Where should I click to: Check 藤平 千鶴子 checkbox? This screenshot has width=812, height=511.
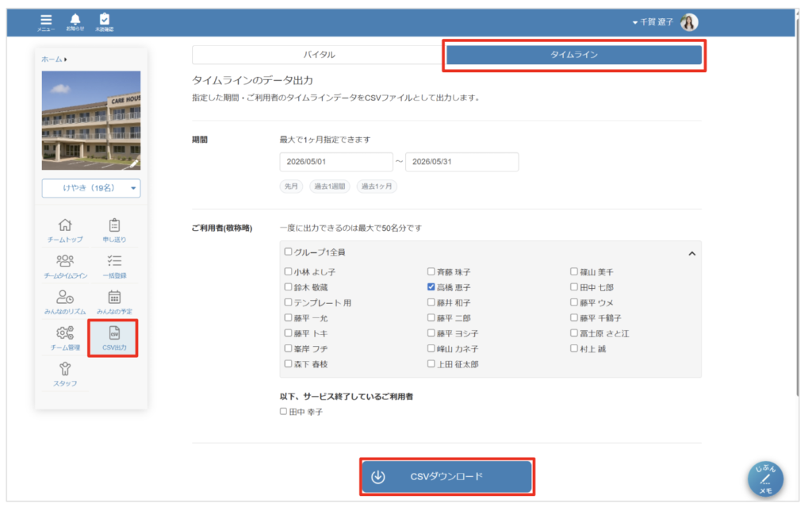coord(574,317)
